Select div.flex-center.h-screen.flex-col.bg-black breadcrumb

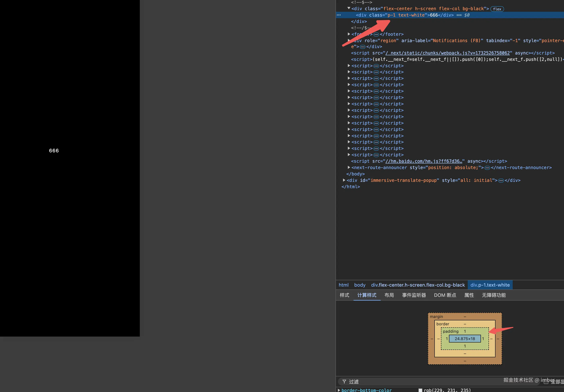pos(418,285)
